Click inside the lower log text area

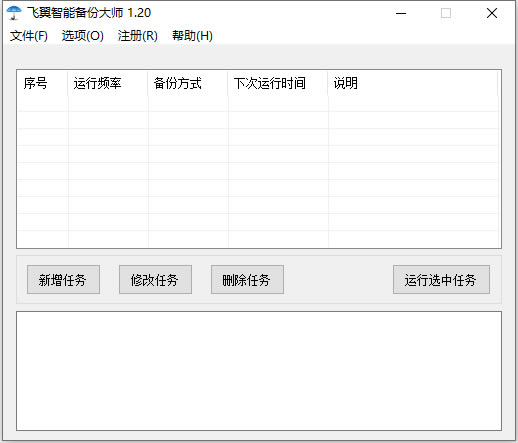(x=259, y=371)
